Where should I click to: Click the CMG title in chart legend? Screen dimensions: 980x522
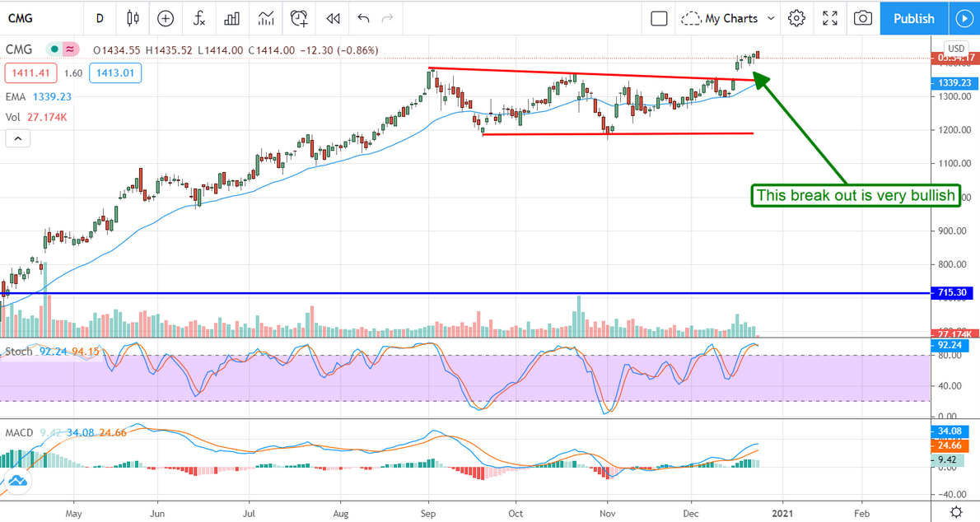[x=19, y=49]
